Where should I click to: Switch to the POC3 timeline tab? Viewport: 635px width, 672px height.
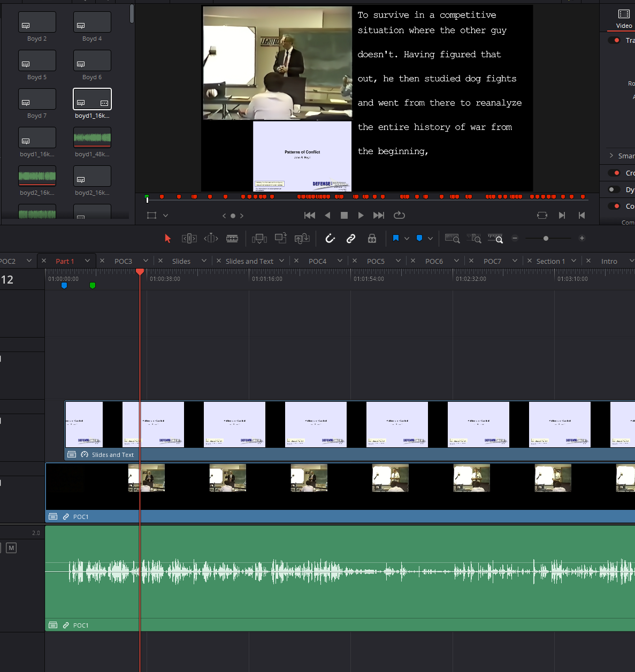pyautogui.click(x=123, y=261)
